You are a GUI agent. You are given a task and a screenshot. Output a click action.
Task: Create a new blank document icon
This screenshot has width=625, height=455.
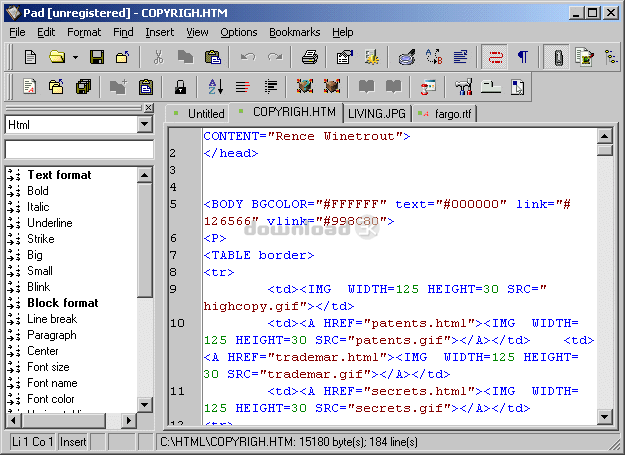click(x=30, y=57)
